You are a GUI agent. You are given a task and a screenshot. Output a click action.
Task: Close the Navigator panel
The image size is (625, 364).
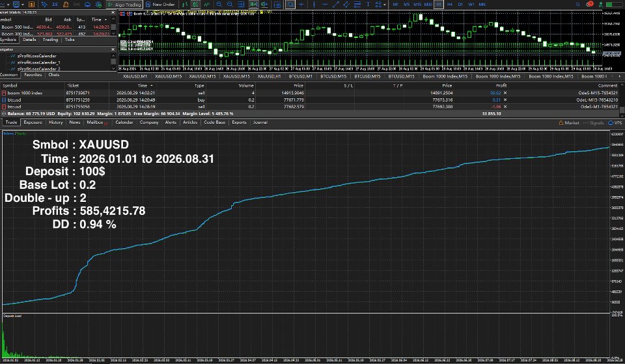coord(113,49)
